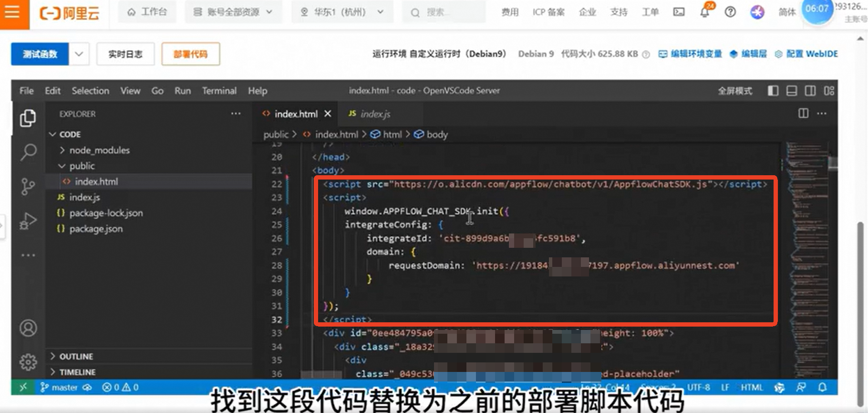Screen dimensions: 868x413
Task: Open editor more actions ellipsis
Action: (x=822, y=113)
